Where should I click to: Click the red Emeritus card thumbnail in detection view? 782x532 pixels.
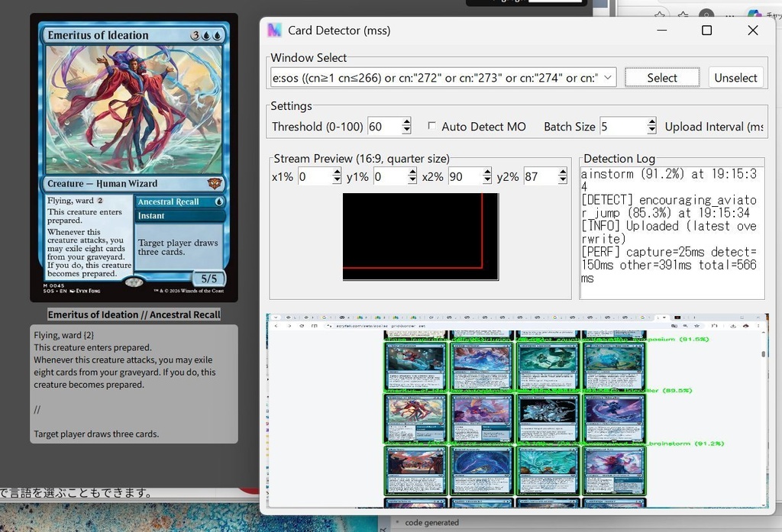pyautogui.click(x=415, y=418)
